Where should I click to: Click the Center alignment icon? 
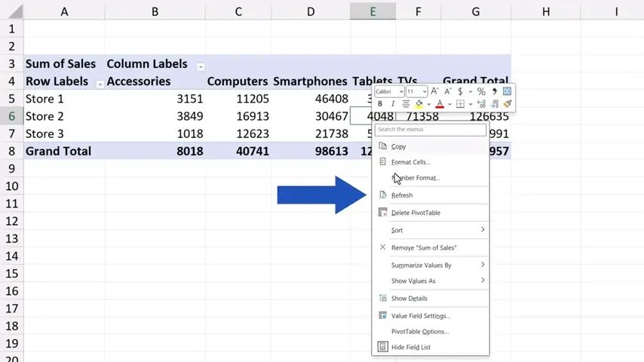[406, 104]
